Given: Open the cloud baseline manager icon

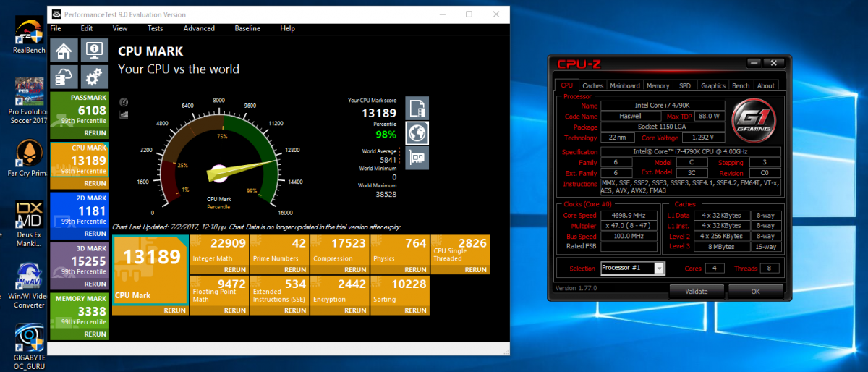Looking at the screenshot, I should tap(64, 77).
